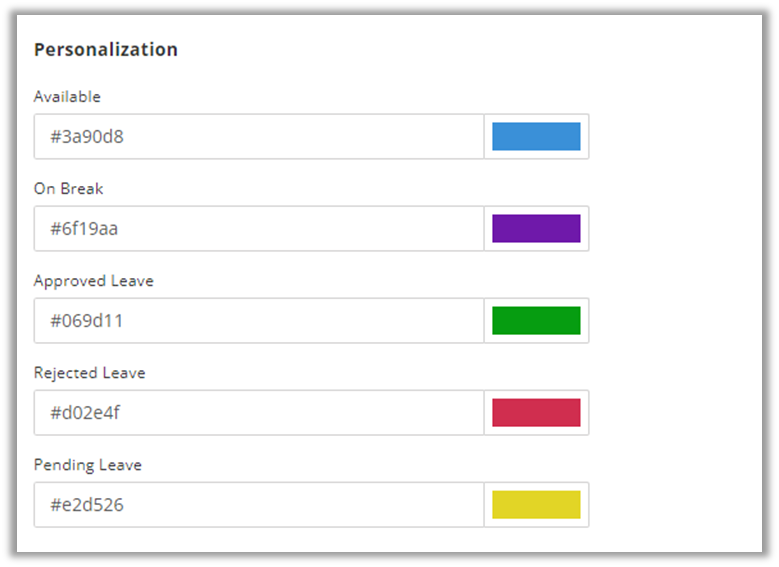Click the #3a90d8 hex value text

coord(87,137)
